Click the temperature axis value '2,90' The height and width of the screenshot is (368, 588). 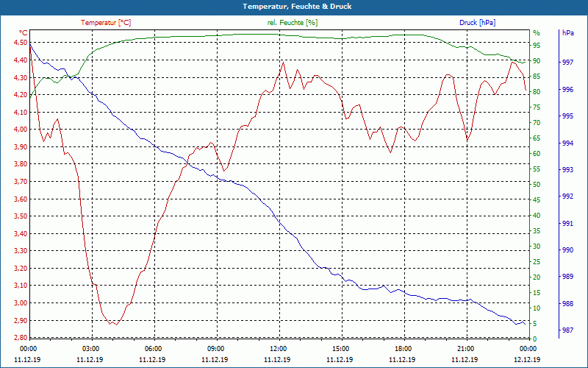point(21,320)
